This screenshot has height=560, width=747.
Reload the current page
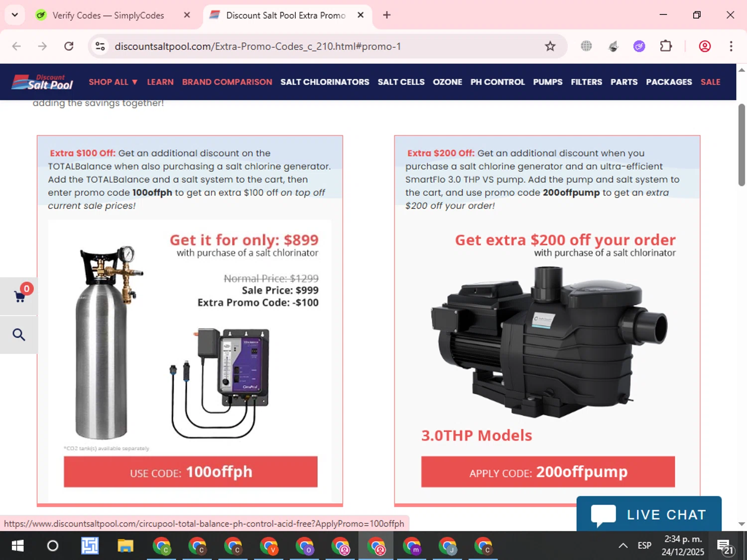pos(69,46)
